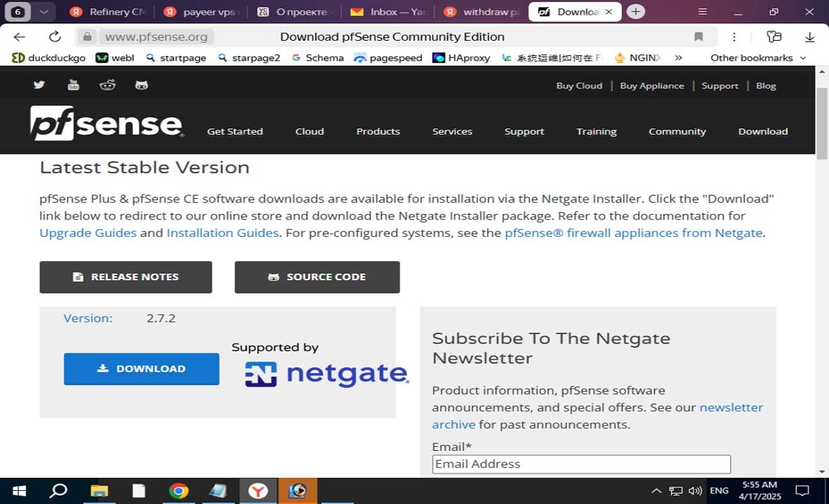829x504 pixels.
Task: Open the browser downloads arrow icon
Action: 812,37
